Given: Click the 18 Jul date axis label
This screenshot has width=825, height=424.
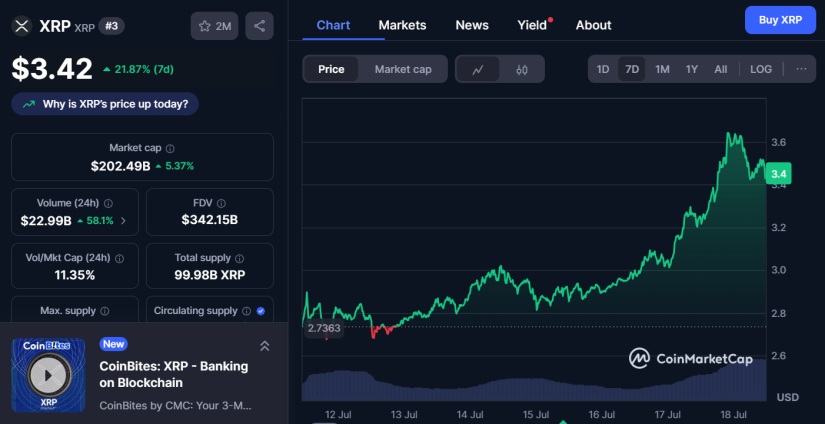Looking at the screenshot, I should point(733,415).
